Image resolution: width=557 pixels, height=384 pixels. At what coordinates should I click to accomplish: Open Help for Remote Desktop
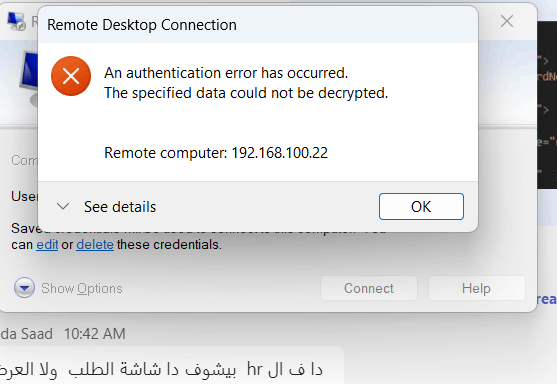pyautogui.click(x=477, y=288)
